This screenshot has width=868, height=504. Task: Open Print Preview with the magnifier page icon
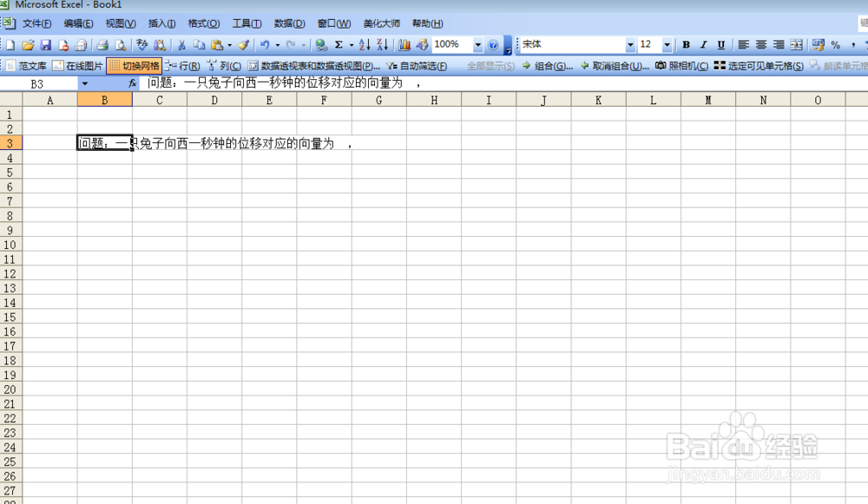(x=120, y=45)
